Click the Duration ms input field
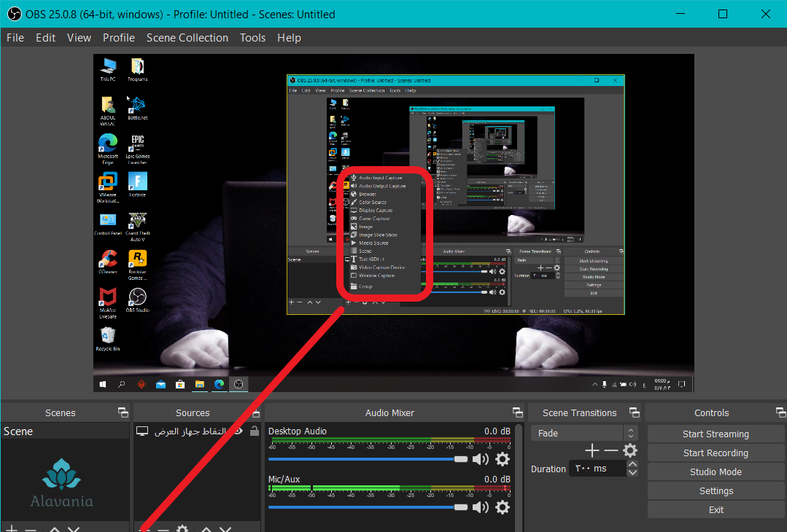This screenshot has width=787, height=532. tap(598, 469)
